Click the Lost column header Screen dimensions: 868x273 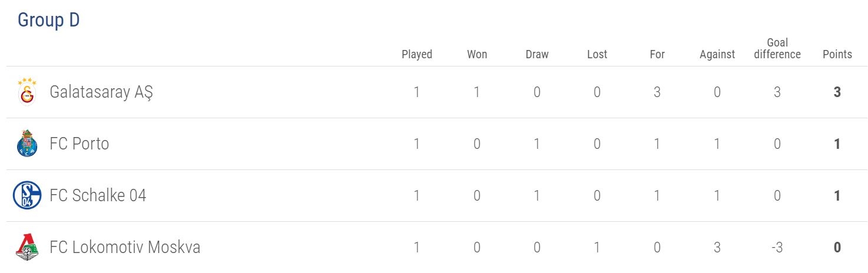tap(597, 54)
